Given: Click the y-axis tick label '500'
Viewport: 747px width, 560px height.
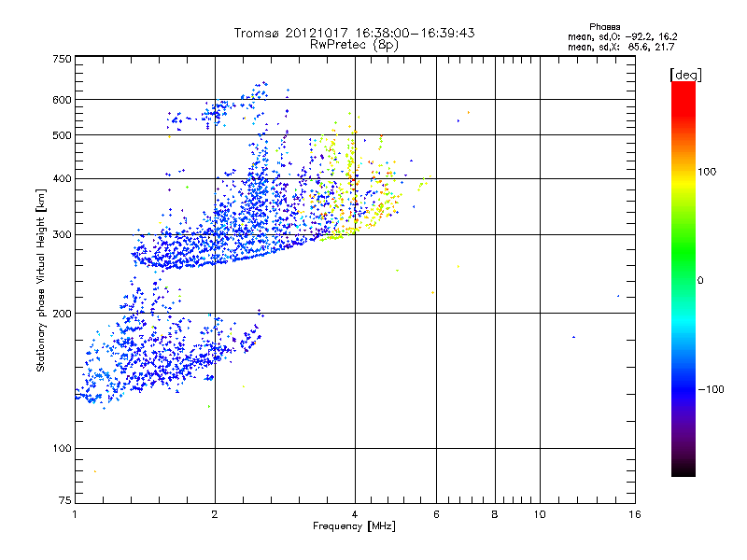Looking at the screenshot, I should (x=62, y=135).
